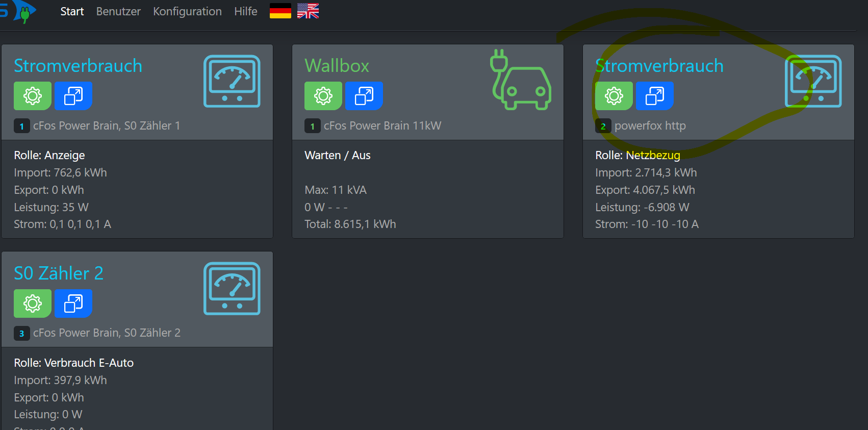Open popup window icon of S0 Zähler 1 tile
868x430 pixels.
coord(73,96)
